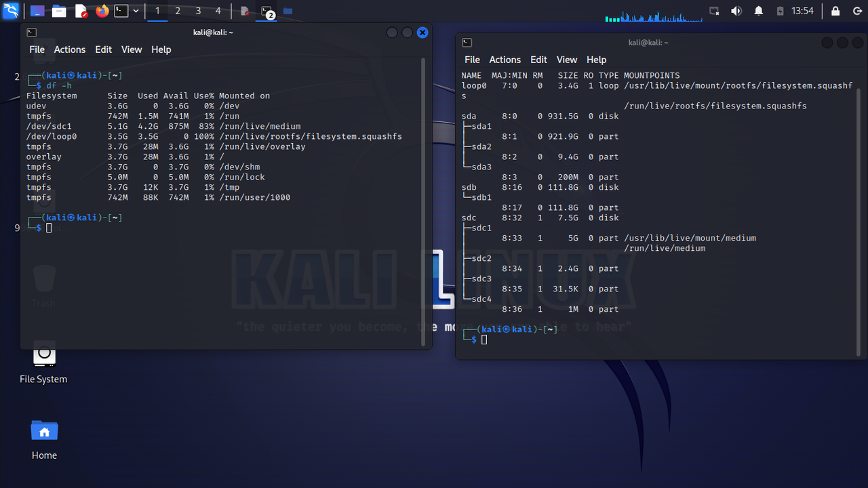
Task: Click '/run/live/overlay' mount path
Action: tap(262, 146)
